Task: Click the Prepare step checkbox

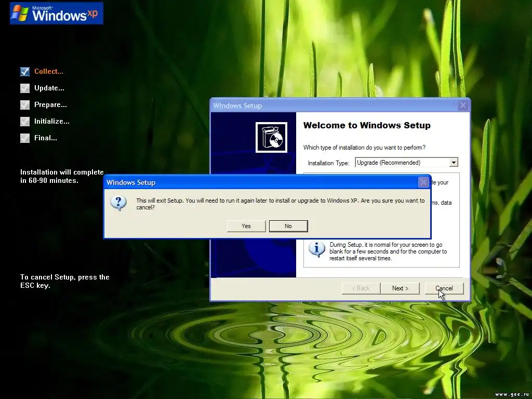Action: click(25, 105)
